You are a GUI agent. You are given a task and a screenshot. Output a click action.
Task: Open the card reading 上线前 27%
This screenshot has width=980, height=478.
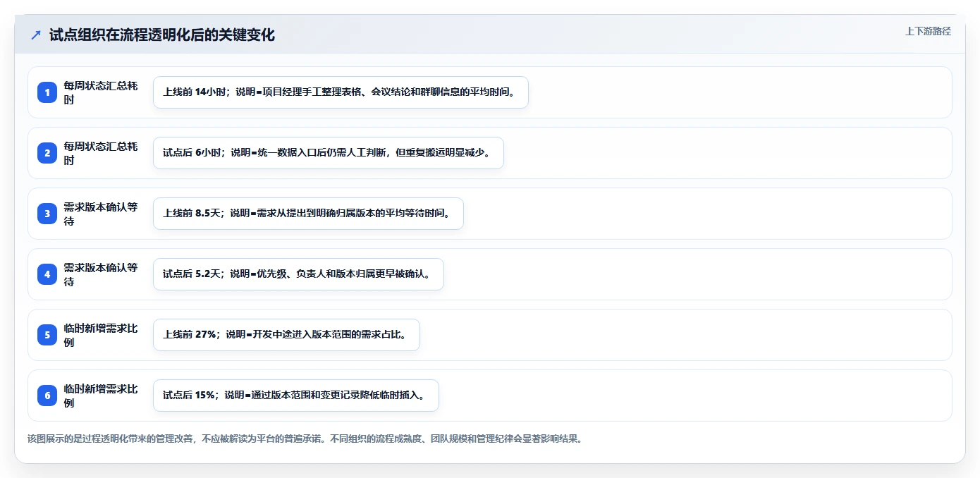pos(286,335)
